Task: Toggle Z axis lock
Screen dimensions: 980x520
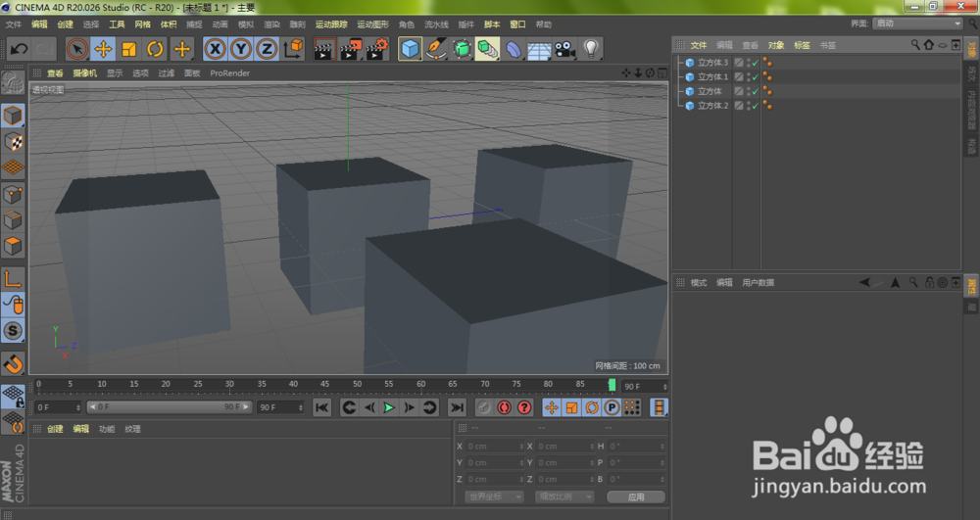Action: click(x=267, y=49)
